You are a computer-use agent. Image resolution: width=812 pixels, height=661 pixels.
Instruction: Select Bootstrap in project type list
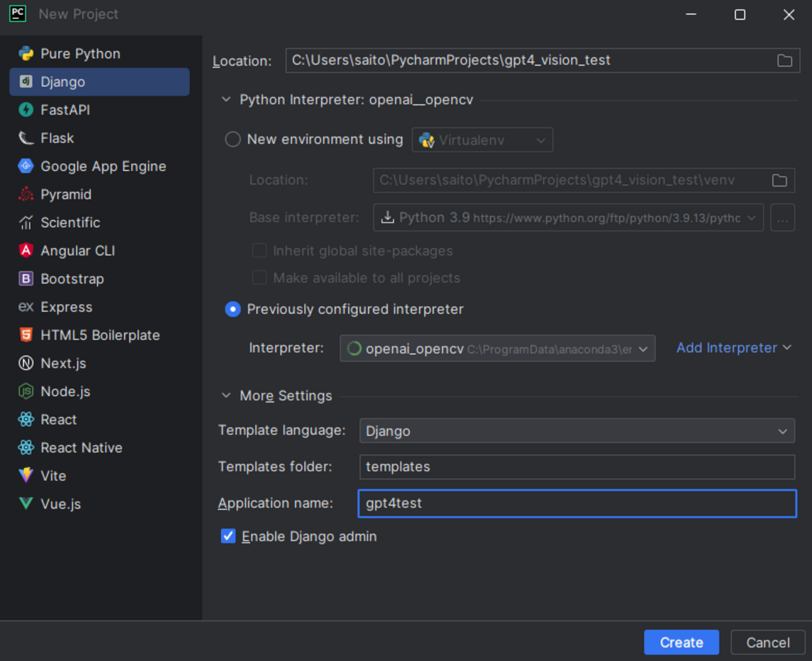coord(100,279)
